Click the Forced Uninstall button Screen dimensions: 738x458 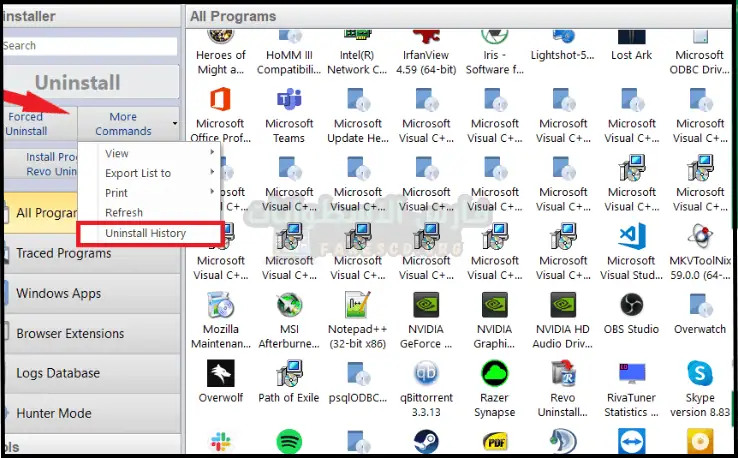tap(26, 124)
